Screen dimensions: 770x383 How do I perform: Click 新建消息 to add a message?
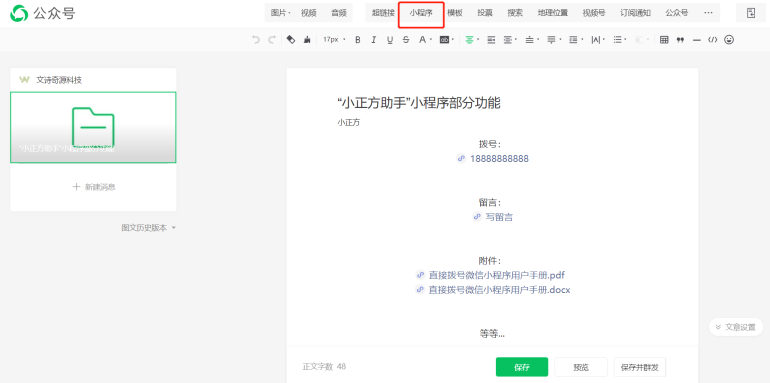pos(93,187)
